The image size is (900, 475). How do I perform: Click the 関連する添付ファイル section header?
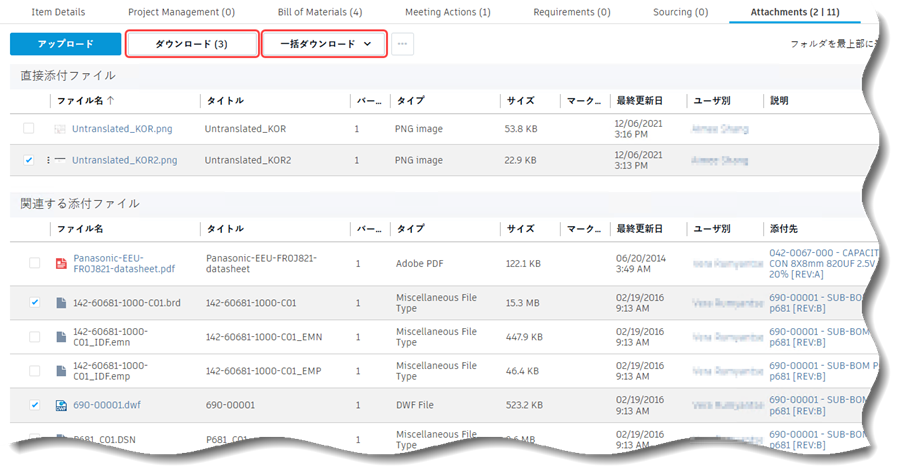80,204
